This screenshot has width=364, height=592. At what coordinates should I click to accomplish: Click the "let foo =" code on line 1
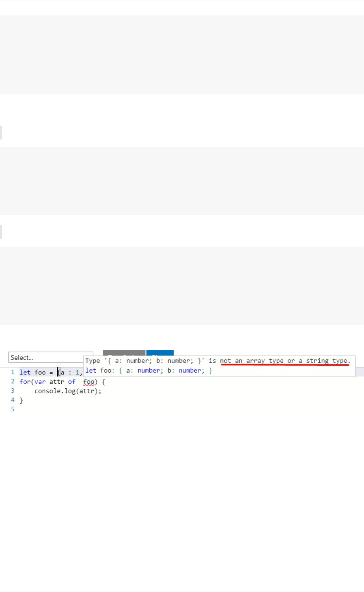(x=36, y=373)
